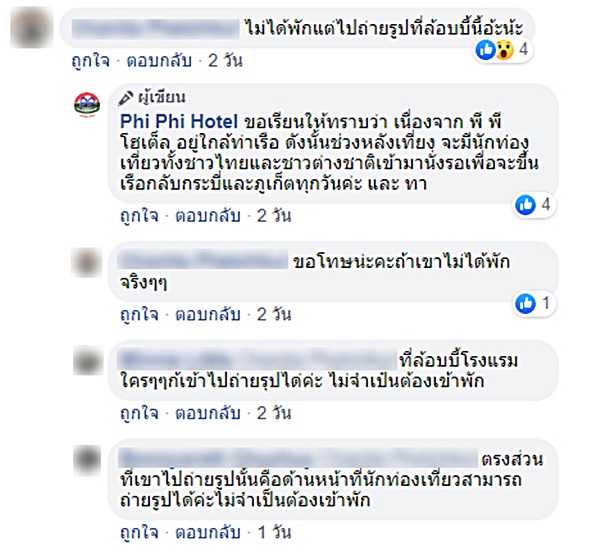Click ถูกใจ under the ขอโทษนะคะ comment

(139, 315)
